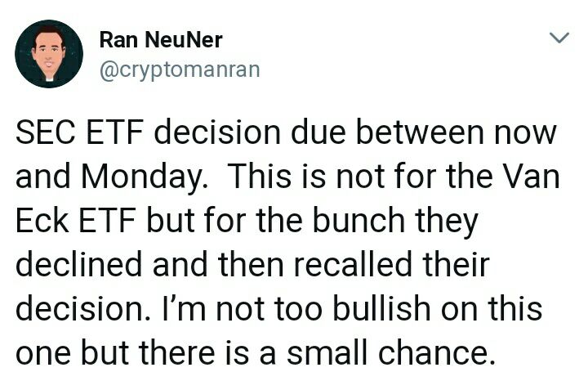Click the Ran NeuNer display name

(x=161, y=40)
